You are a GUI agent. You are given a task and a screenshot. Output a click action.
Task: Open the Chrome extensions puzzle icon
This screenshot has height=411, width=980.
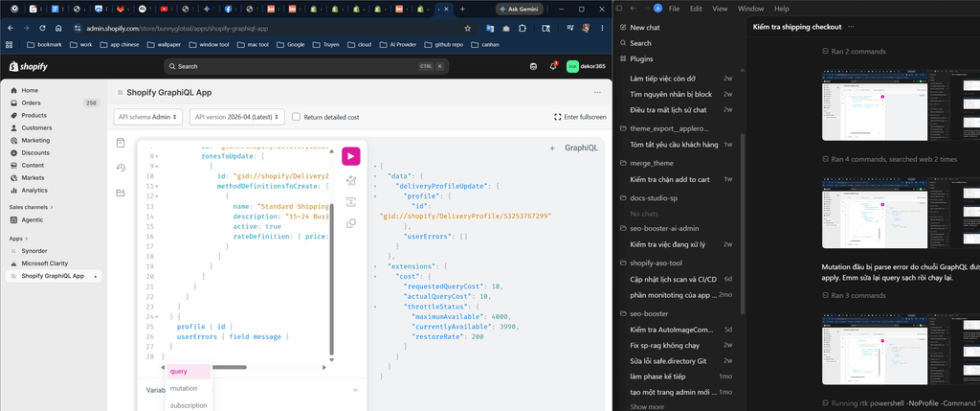(x=523, y=28)
